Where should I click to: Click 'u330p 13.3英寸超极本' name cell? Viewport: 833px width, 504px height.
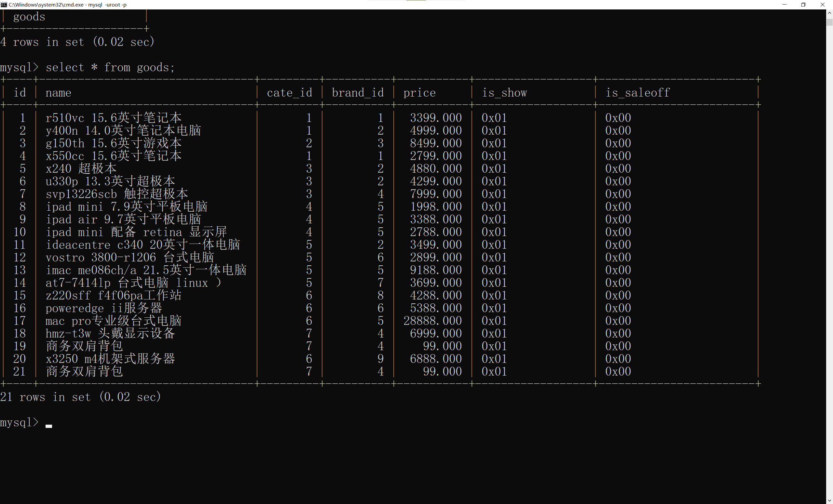tap(110, 181)
